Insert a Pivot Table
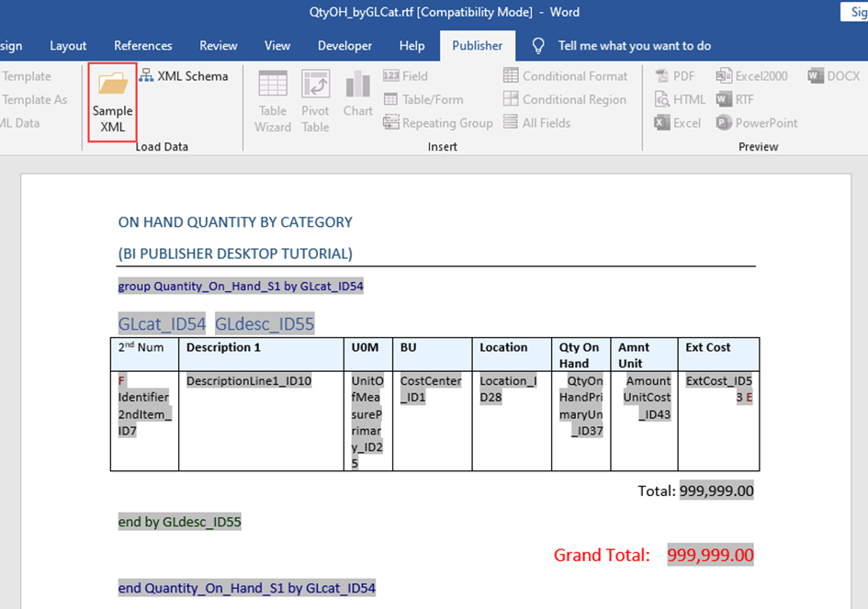868x609 pixels. 316,102
